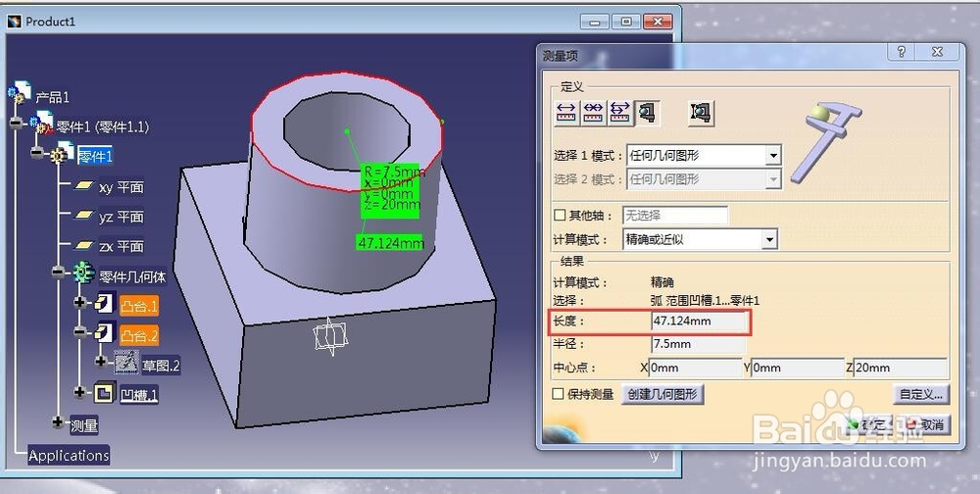Select the Measure Between tool icon

tap(565, 113)
